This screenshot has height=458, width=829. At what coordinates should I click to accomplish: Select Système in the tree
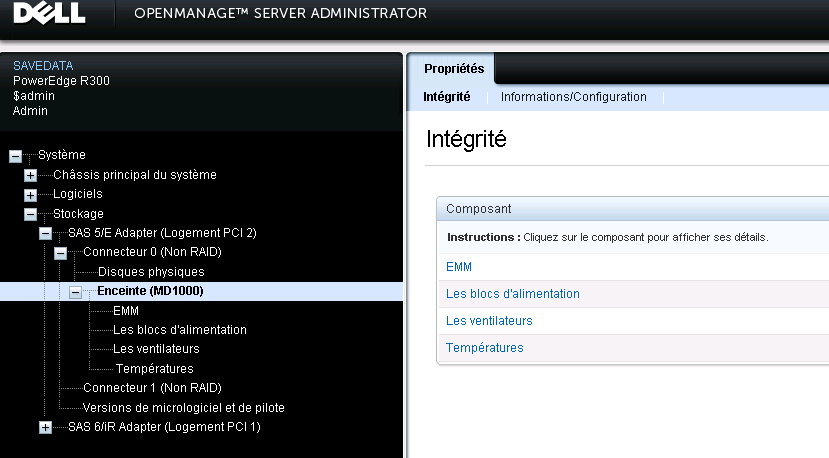click(x=61, y=154)
